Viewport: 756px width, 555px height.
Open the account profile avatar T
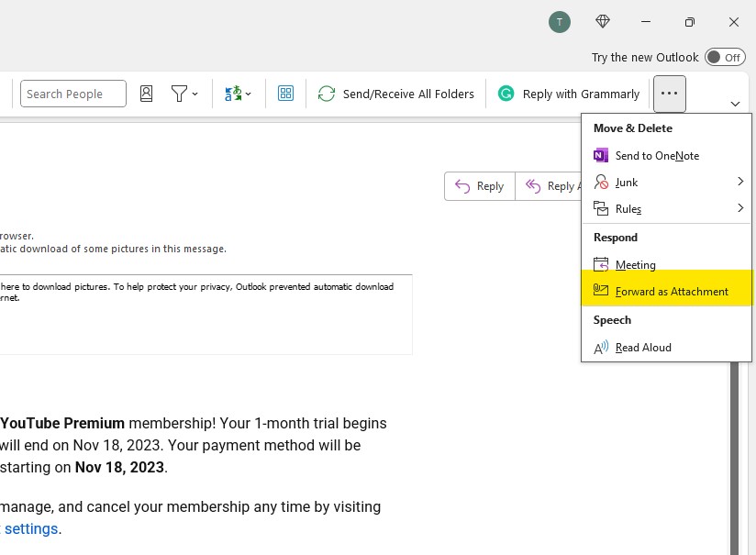[560, 22]
